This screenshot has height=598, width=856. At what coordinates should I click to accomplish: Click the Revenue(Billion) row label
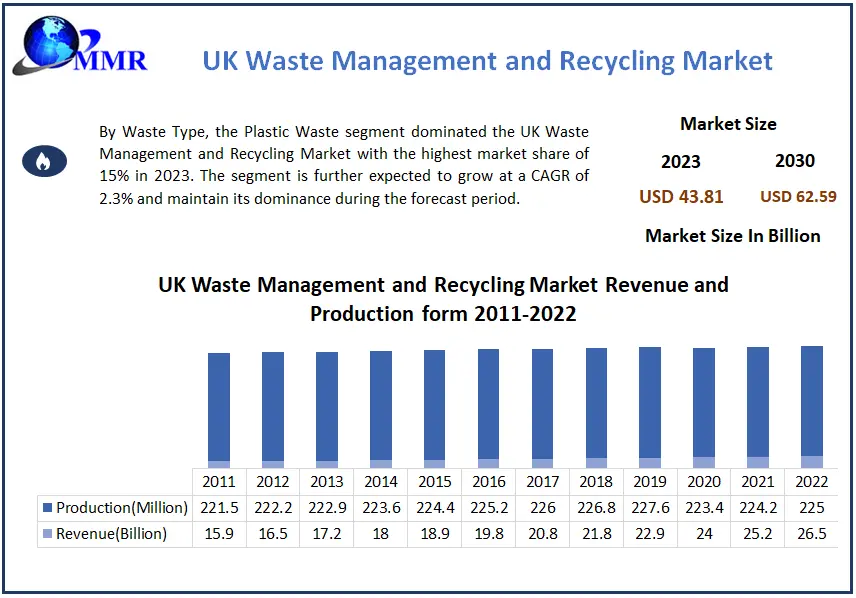[x=111, y=534]
